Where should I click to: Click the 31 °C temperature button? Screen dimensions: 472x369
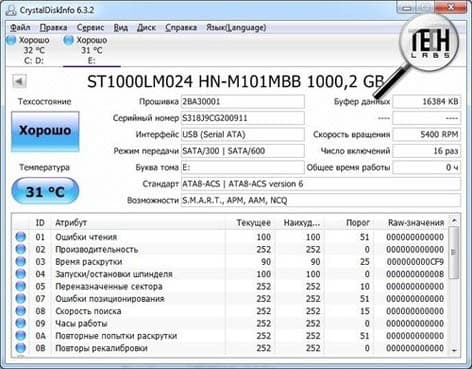(x=45, y=191)
